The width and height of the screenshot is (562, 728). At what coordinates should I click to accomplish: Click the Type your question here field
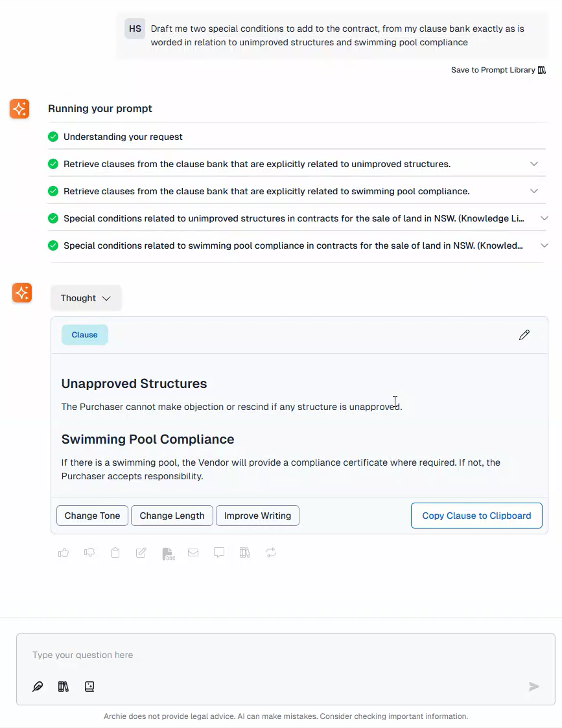point(285,655)
